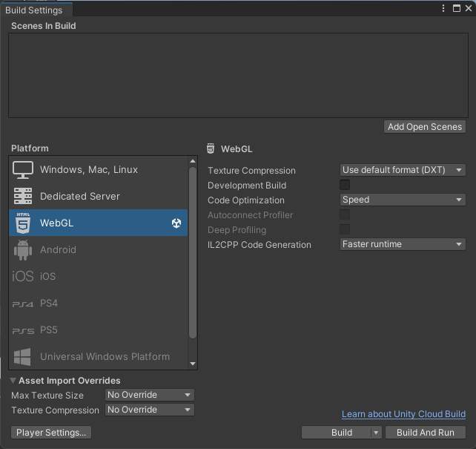Select the iOS platform
The image size is (476, 449).
click(x=99, y=276)
